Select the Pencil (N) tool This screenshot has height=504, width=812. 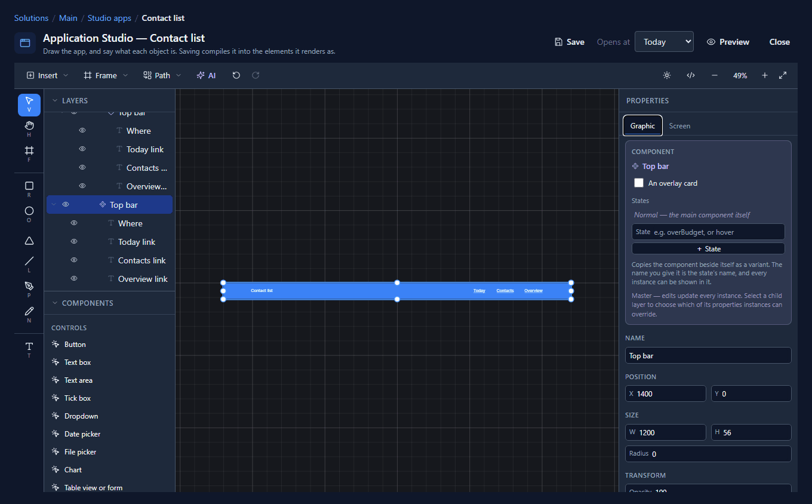click(x=29, y=315)
